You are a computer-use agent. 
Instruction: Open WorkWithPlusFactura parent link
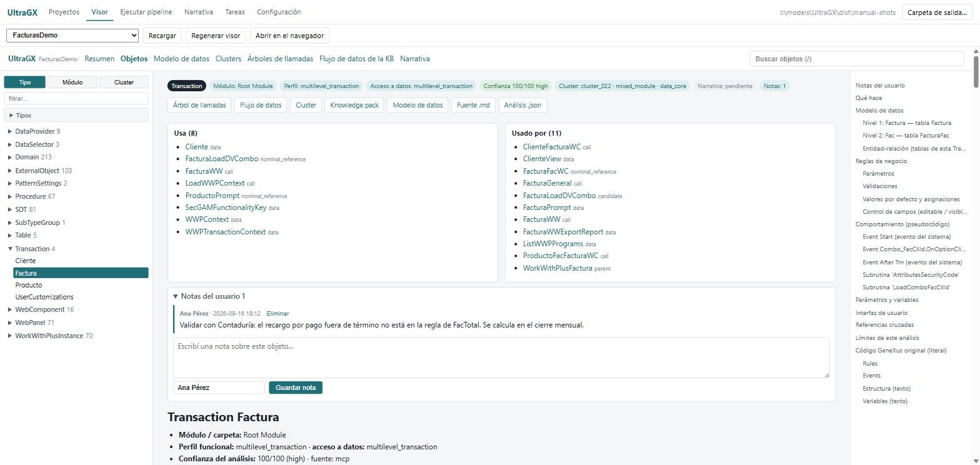coord(557,268)
